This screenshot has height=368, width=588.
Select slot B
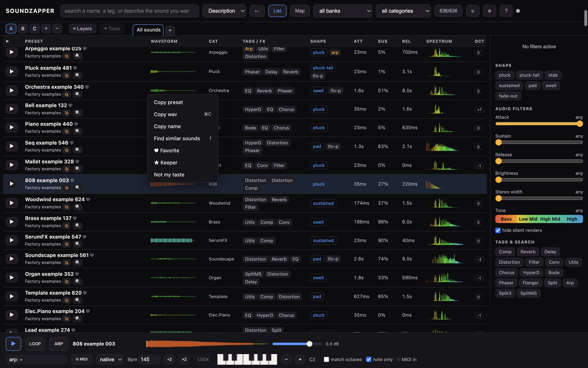23,29
